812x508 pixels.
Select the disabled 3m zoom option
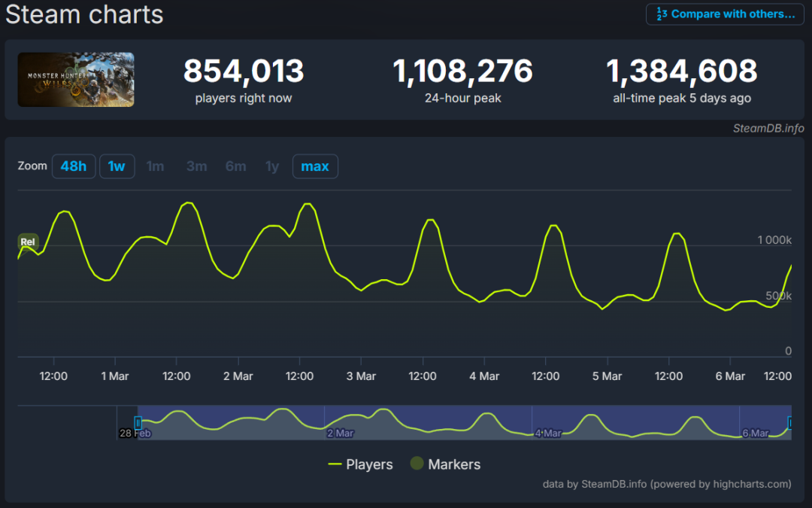point(197,166)
